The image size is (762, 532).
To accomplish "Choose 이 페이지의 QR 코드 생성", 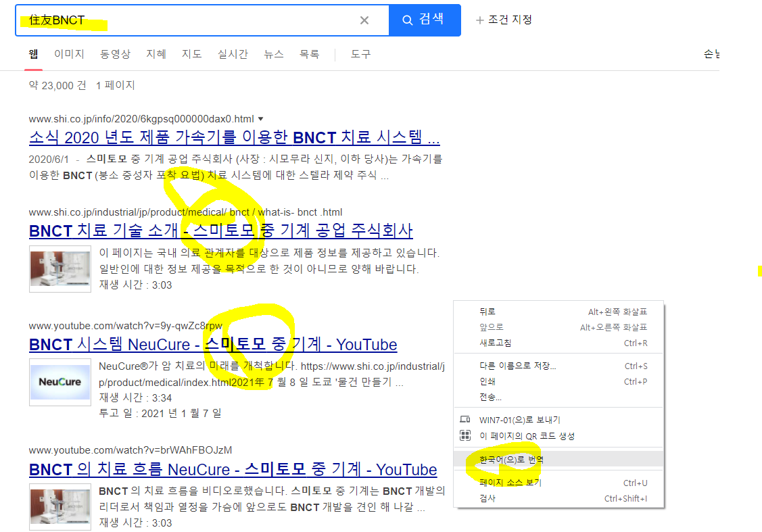I will (x=559, y=436).
